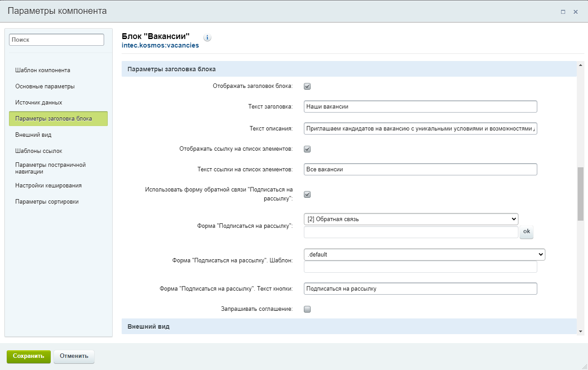The height and width of the screenshot is (370, 588).
Task: Click scrollbar up arrow in parameters pane
Action: [580, 65]
